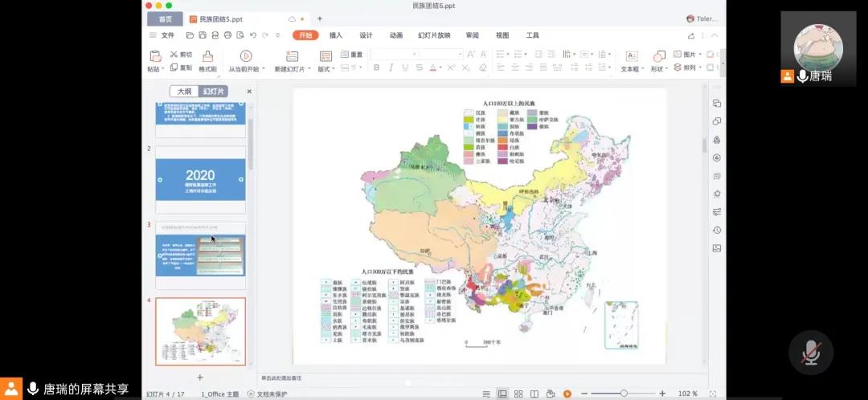
Task: Switch panel to 大纲 outline view
Action: (x=185, y=92)
